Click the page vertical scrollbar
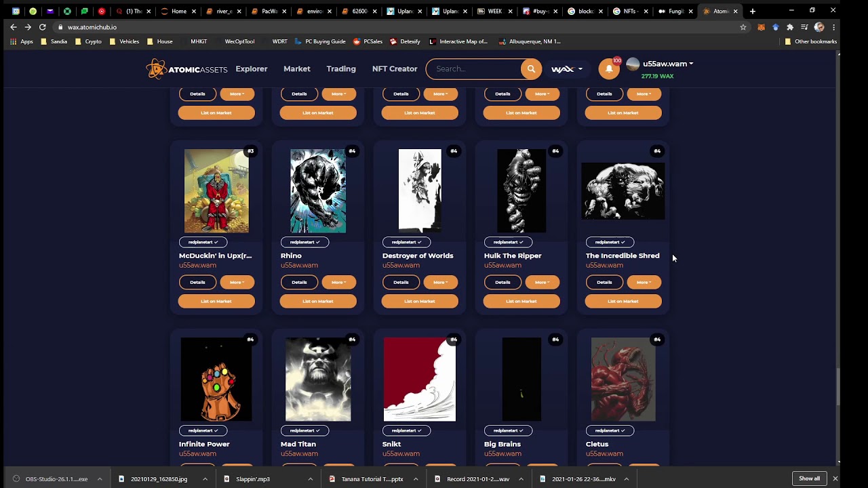The image size is (868, 488). [x=837, y=387]
